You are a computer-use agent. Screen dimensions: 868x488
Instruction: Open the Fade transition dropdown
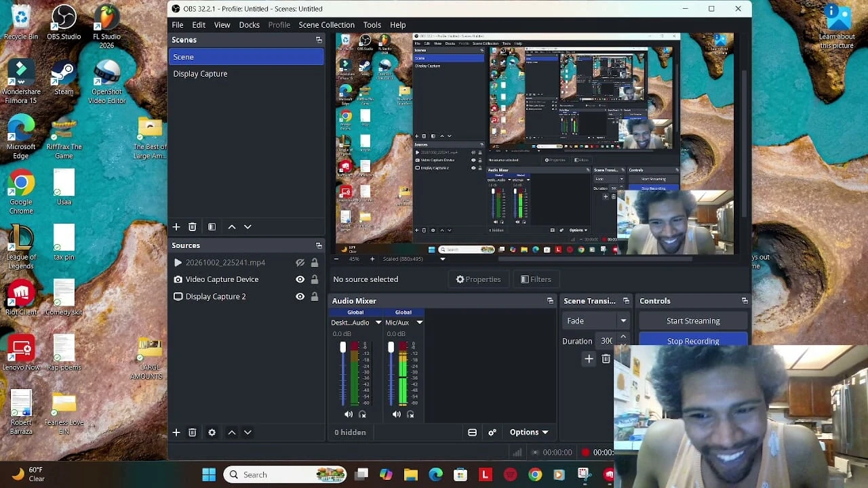(x=597, y=321)
